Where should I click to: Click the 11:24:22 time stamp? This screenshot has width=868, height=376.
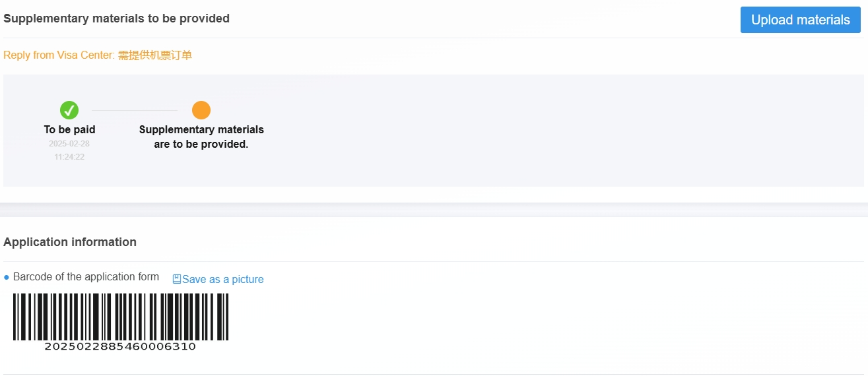point(69,157)
